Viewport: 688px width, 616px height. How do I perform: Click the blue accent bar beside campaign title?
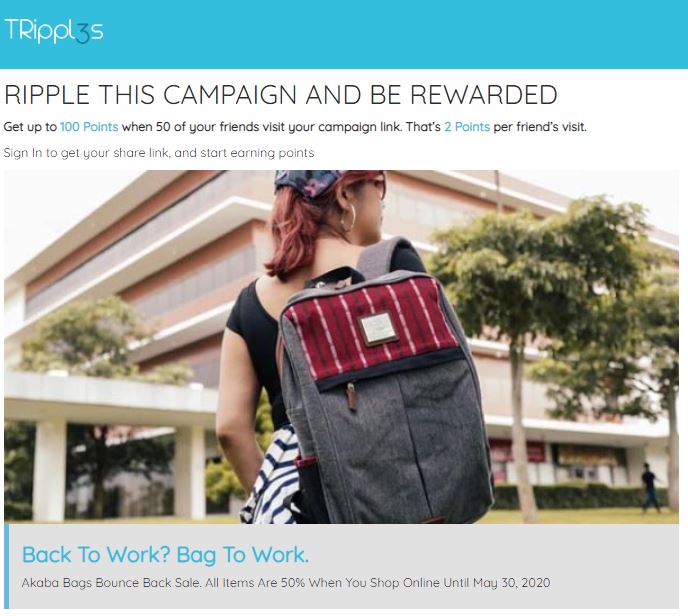pyautogui.click(x=6, y=566)
